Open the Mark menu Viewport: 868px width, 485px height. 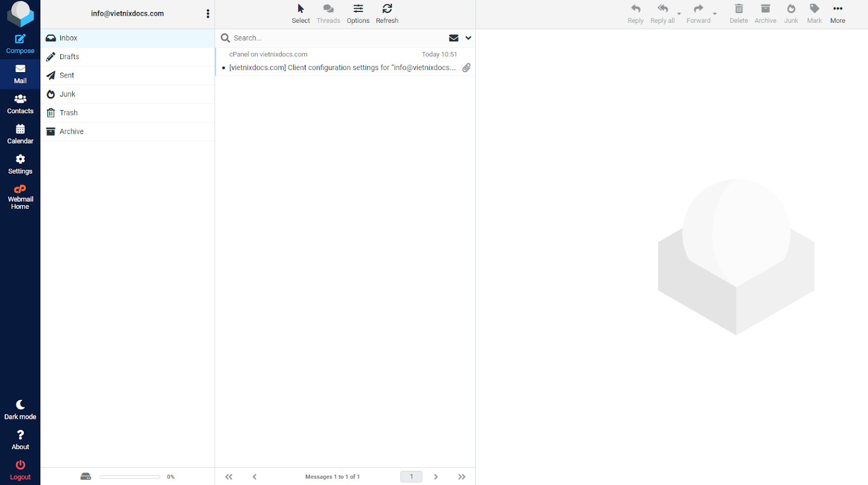point(814,14)
